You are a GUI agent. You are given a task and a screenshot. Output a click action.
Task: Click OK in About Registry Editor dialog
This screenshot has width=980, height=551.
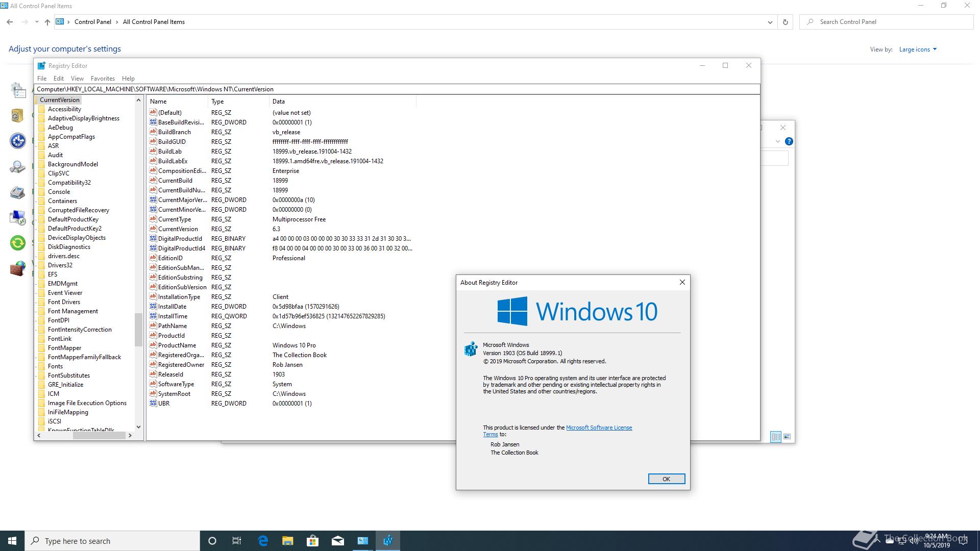pyautogui.click(x=666, y=479)
